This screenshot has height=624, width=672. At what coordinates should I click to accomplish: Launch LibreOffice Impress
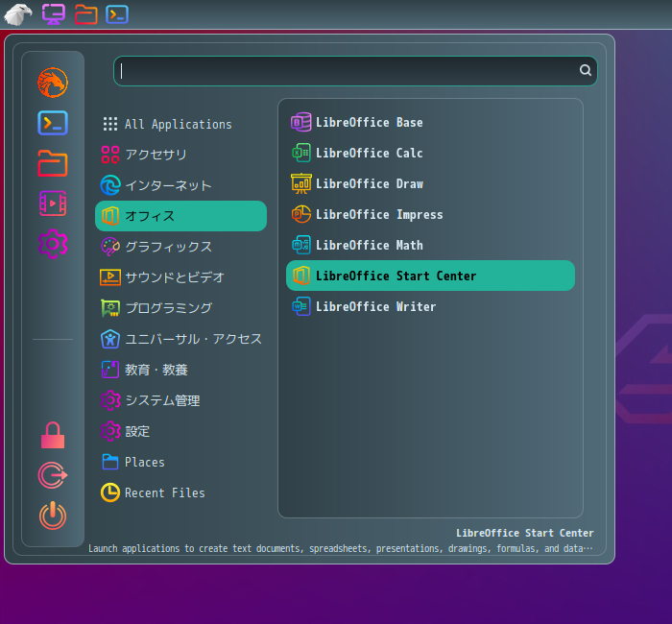point(430,214)
